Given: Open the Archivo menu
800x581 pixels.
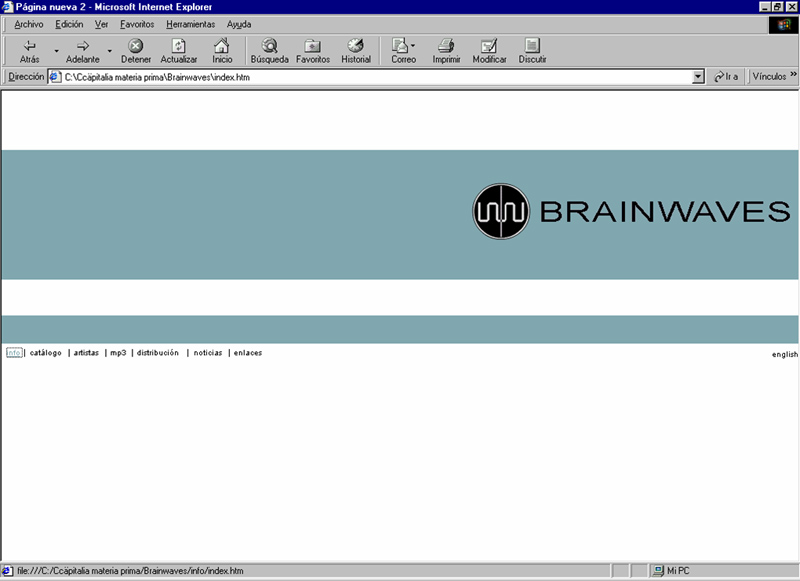Looking at the screenshot, I should click(29, 24).
